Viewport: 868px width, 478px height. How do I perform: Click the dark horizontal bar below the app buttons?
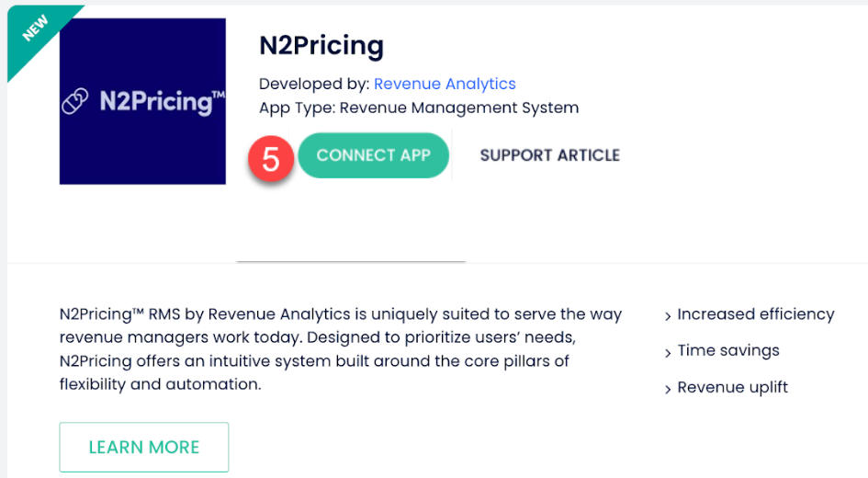pyautogui.click(x=351, y=262)
